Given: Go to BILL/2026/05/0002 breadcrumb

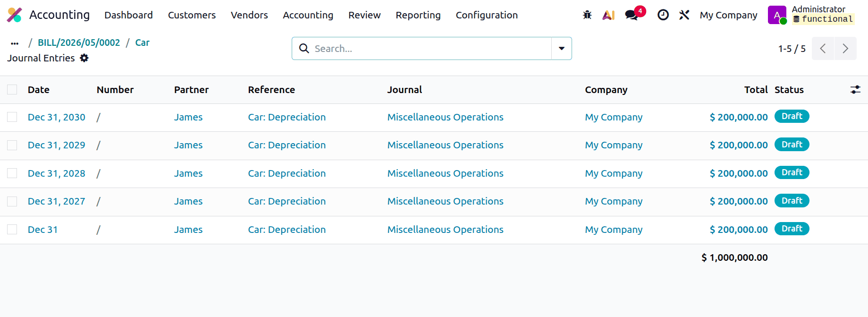Looking at the screenshot, I should click(x=79, y=43).
